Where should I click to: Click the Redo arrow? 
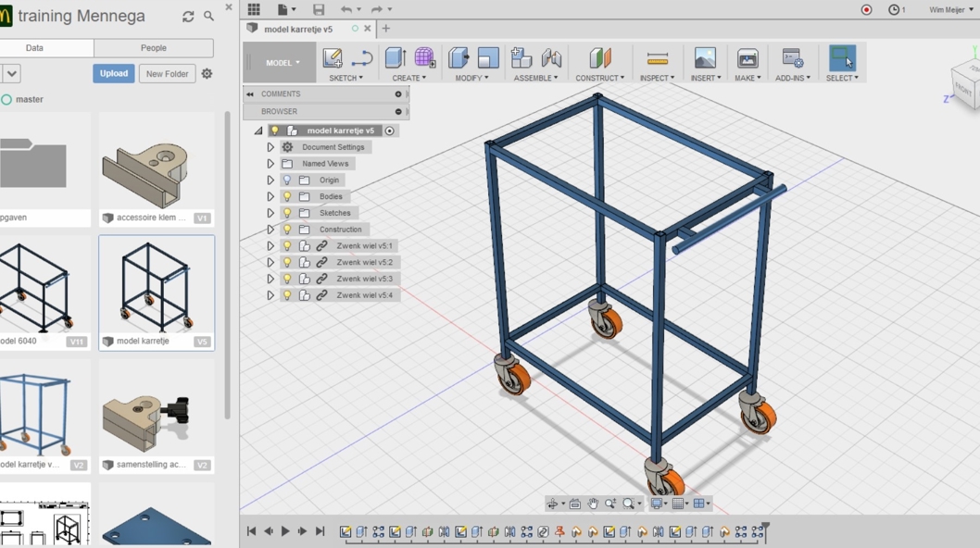pos(376,9)
